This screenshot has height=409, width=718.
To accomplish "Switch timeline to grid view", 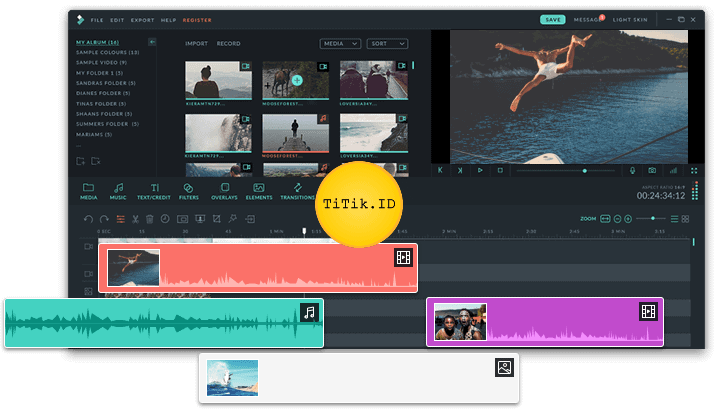I will click(685, 219).
